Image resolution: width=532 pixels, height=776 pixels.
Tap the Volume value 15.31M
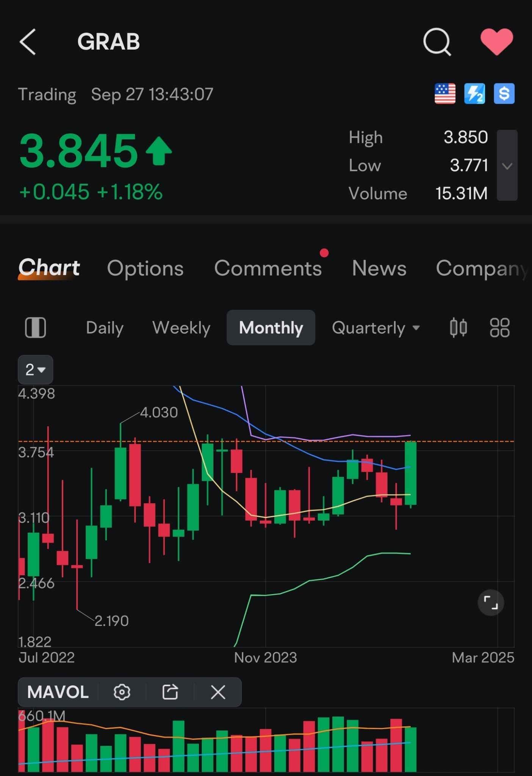pyautogui.click(x=462, y=194)
